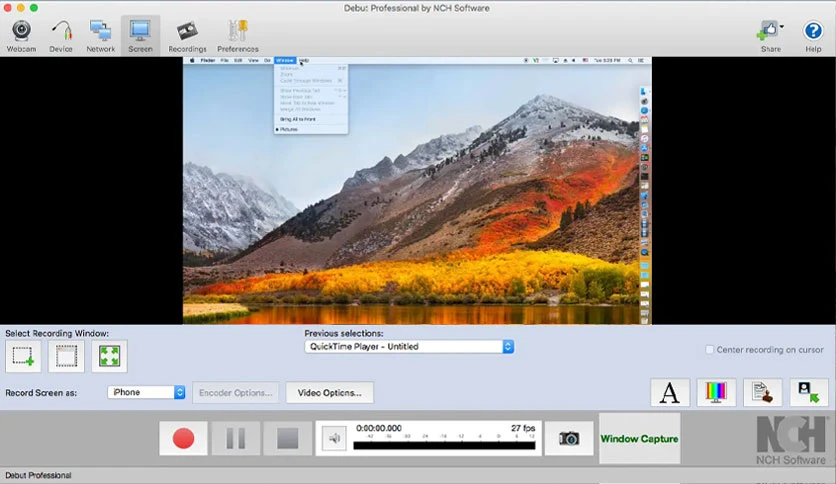Expand the Share dropdown arrow
This screenshot has height=484, width=836.
[x=782, y=27]
